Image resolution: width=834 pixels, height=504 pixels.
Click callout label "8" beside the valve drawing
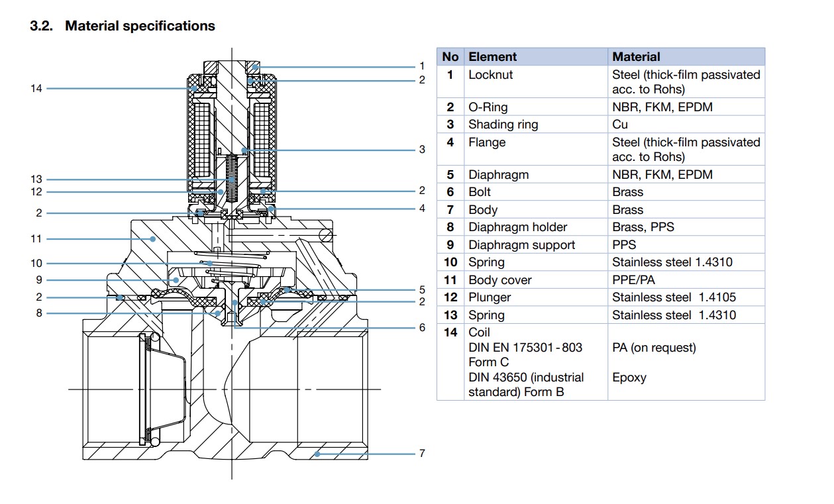(39, 313)
